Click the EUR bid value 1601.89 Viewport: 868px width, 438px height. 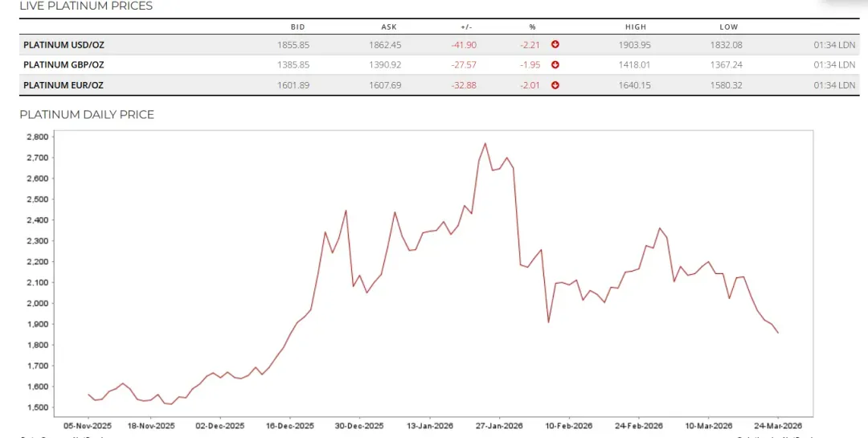pos(293,85)
